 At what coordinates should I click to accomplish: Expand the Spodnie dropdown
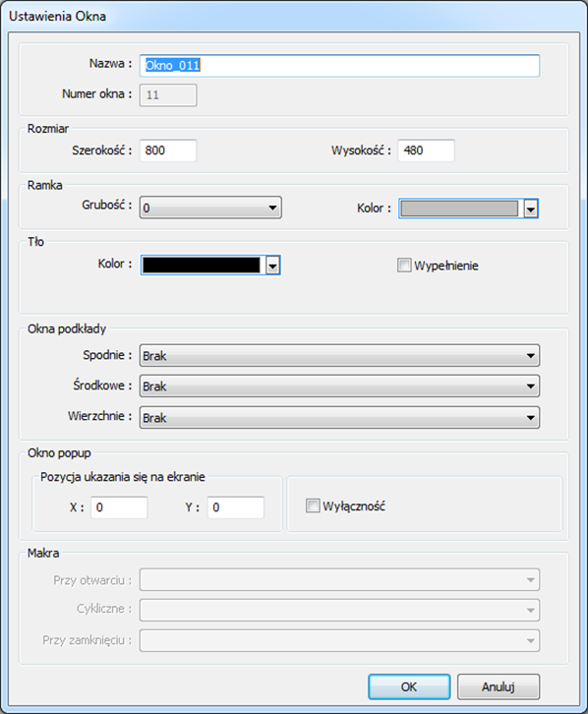pyautogui.click(x=339, y=356)
